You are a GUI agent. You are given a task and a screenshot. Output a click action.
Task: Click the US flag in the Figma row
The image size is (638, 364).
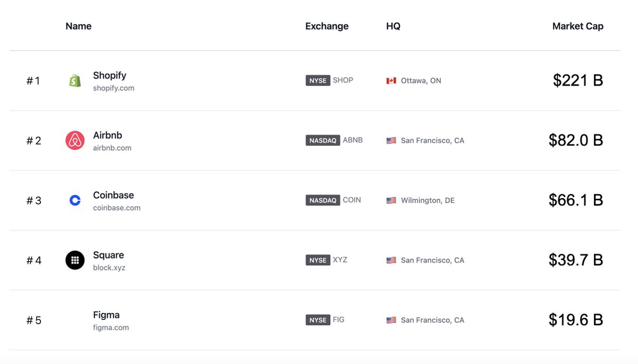pos(391,320)
